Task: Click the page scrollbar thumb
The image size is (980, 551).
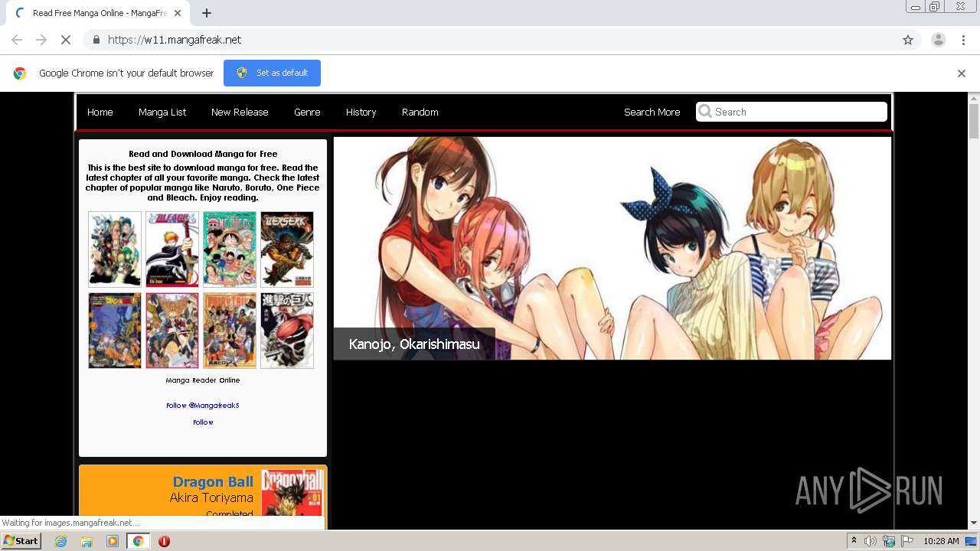Action: [974, 121]
